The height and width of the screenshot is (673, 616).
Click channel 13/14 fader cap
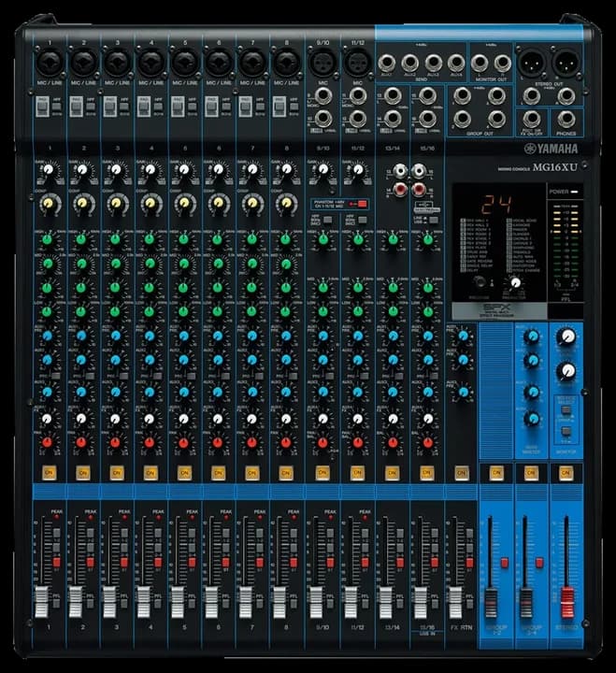[x=385, y=602]
